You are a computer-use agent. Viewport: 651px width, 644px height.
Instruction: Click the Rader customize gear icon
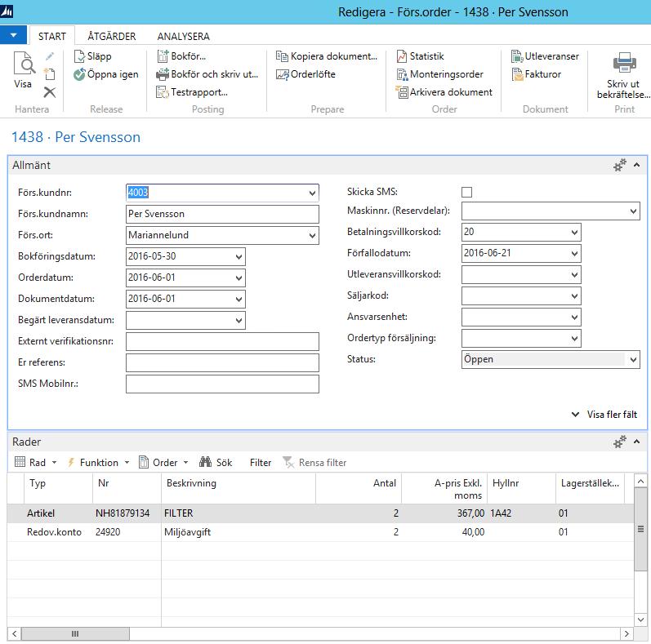click(x=619, y=442)
